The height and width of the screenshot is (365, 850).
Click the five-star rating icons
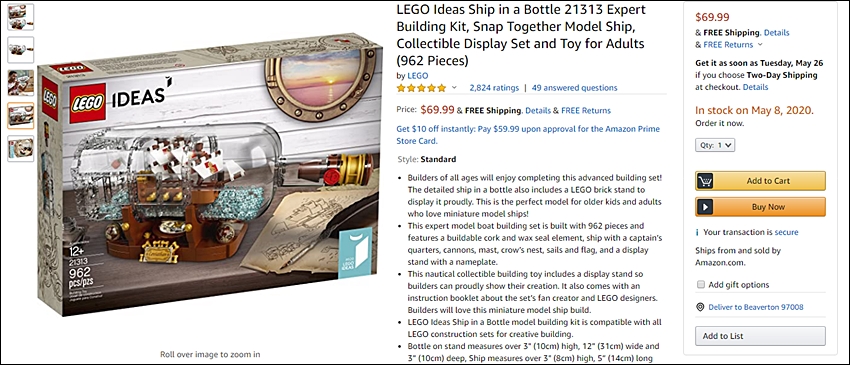coord(421,88)
